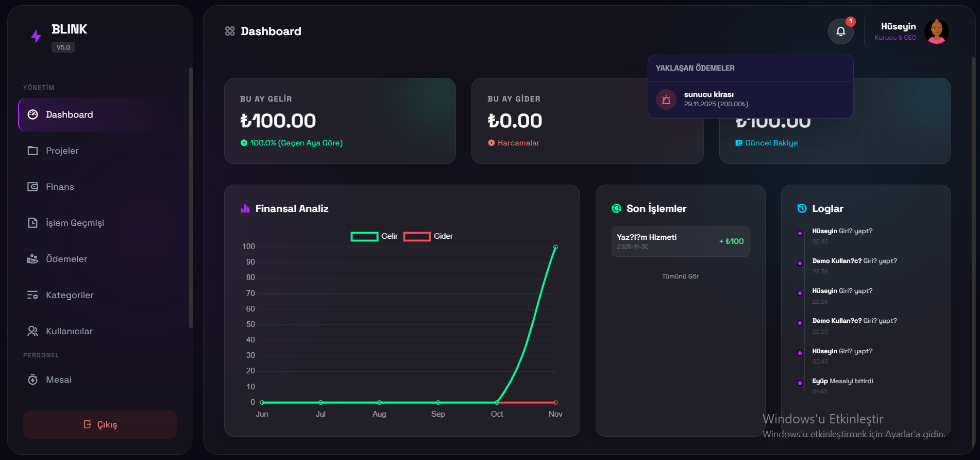Click the Çıkış logout button
The image size is (980, 460).
click(99, 424)
